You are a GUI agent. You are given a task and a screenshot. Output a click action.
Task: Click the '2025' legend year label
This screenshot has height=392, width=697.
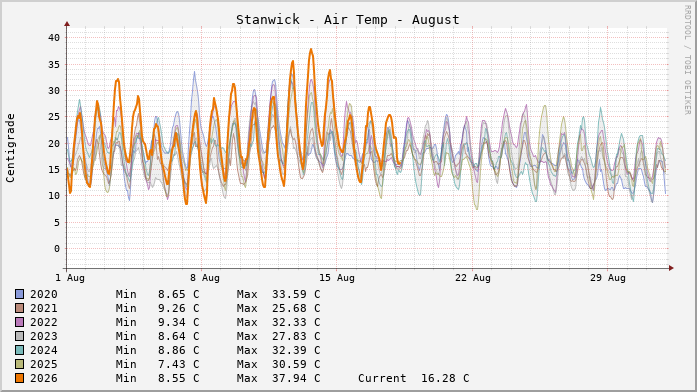(x=44, y=364)
